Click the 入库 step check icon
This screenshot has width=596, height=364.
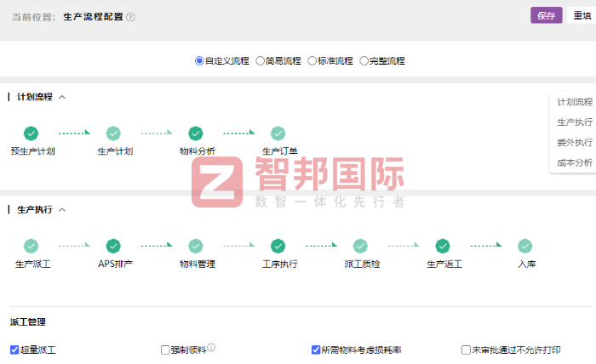525,246
